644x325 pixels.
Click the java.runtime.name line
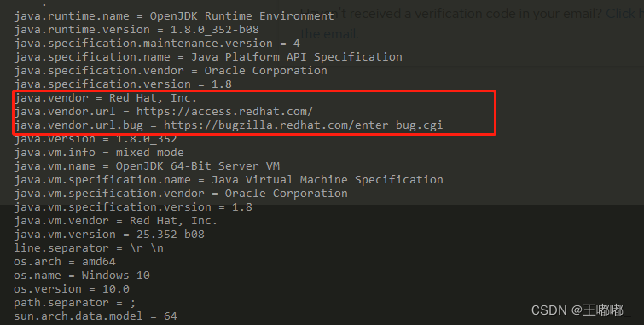click(174, 16)
